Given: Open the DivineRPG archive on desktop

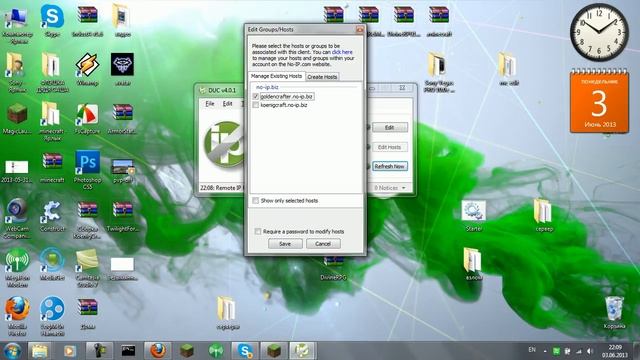Looking at the screenshot, I should tap(333, 267).
